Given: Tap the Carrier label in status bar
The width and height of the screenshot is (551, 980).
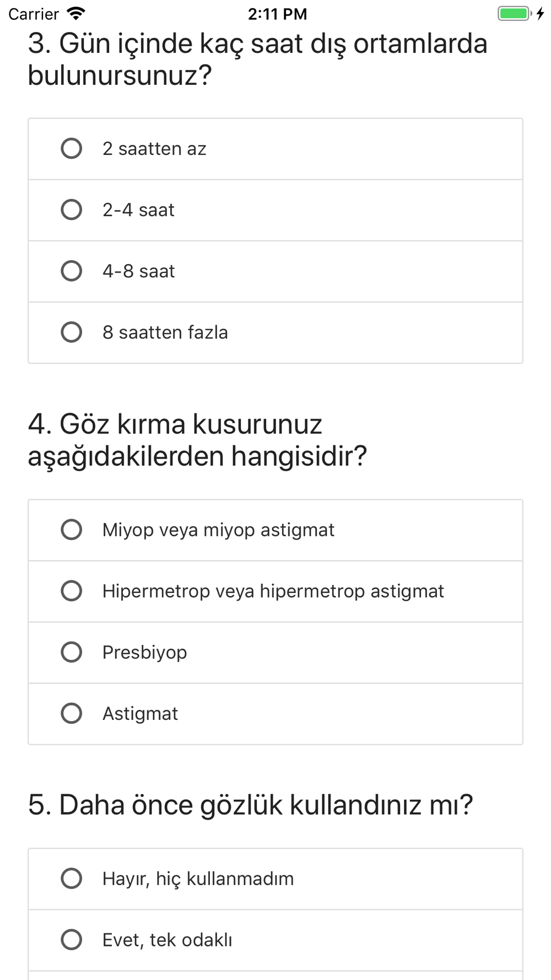Looking at the screenshot, I should (34, 14).
